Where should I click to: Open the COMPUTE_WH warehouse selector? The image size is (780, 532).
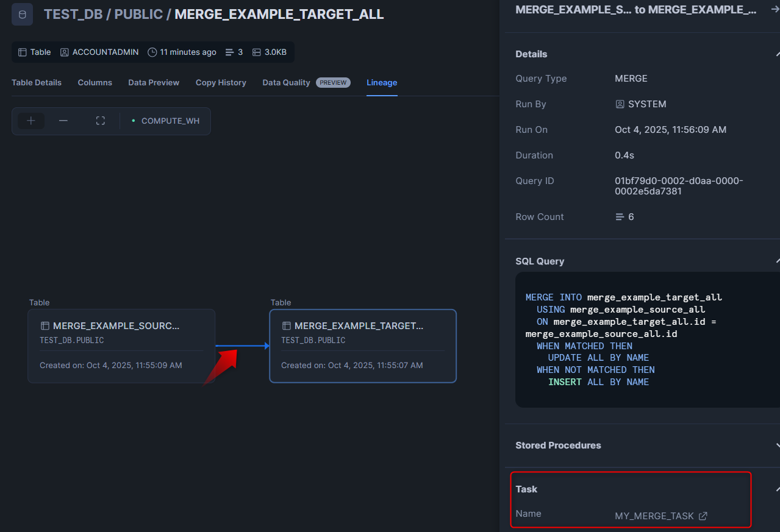[x=166, y=121]
